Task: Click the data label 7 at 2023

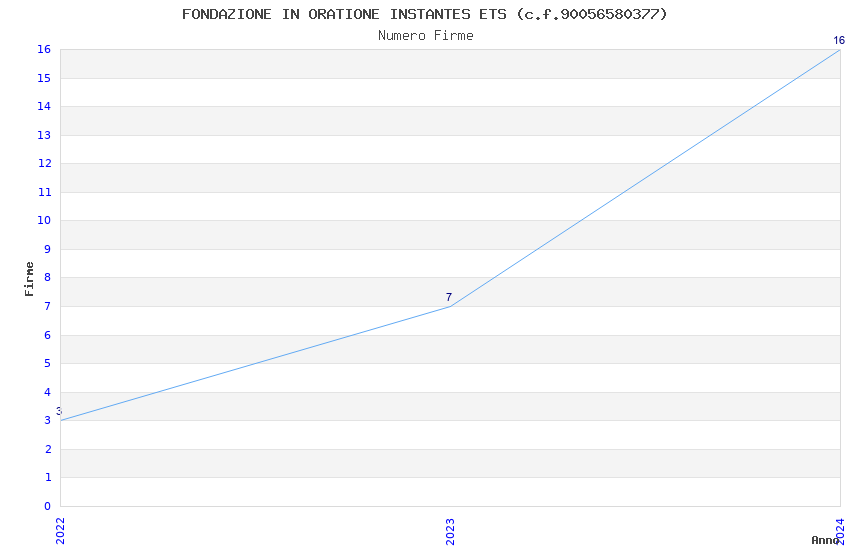Action: pyautogui.click(x=449, y=297)
